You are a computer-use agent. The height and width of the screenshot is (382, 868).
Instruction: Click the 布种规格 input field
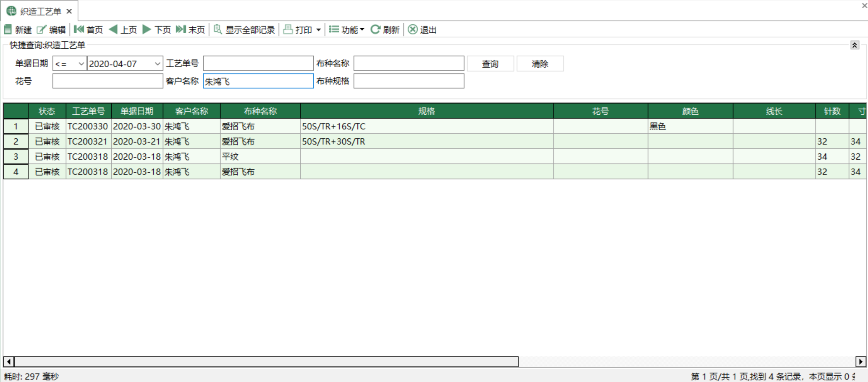(409, 81)
